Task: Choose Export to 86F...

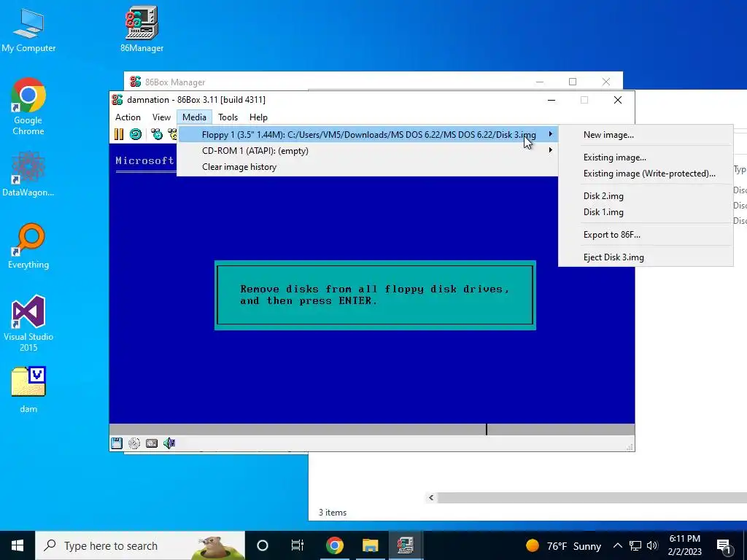Action: pos(646,234)
